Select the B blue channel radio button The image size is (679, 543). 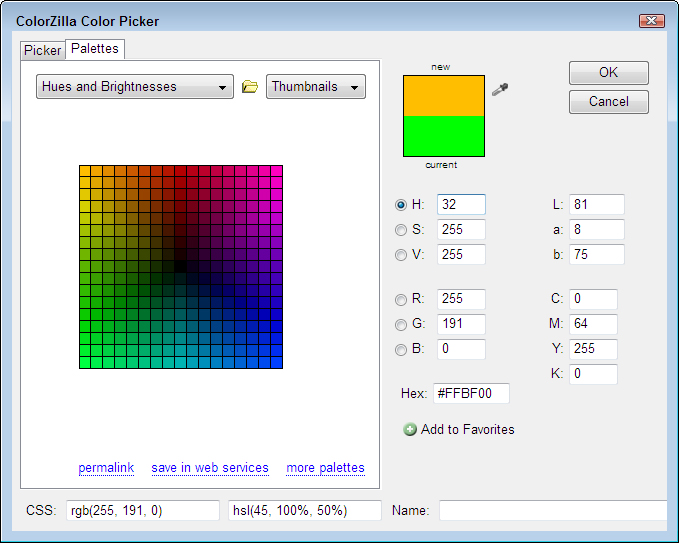tap(402, 350)
